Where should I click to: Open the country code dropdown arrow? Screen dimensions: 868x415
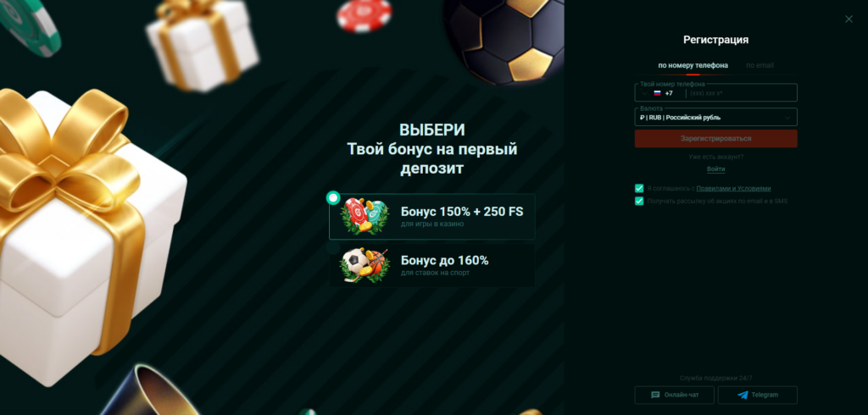pyautogui.click(x=645, y=93)
